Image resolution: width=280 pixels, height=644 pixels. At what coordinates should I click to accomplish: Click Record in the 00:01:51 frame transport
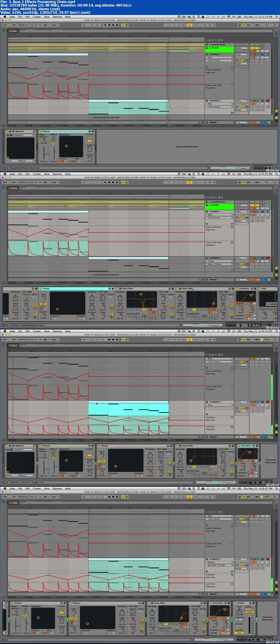(113, 25)
